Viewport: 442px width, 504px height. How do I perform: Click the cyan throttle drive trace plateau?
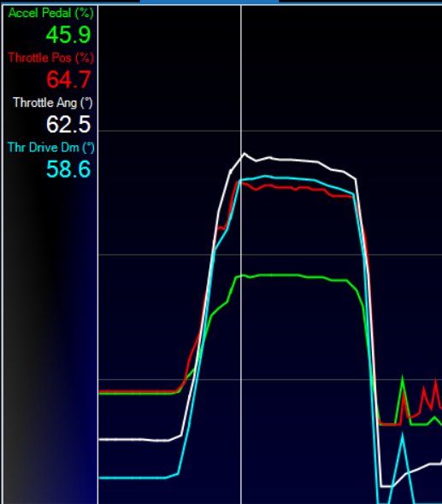coord(290,178)
